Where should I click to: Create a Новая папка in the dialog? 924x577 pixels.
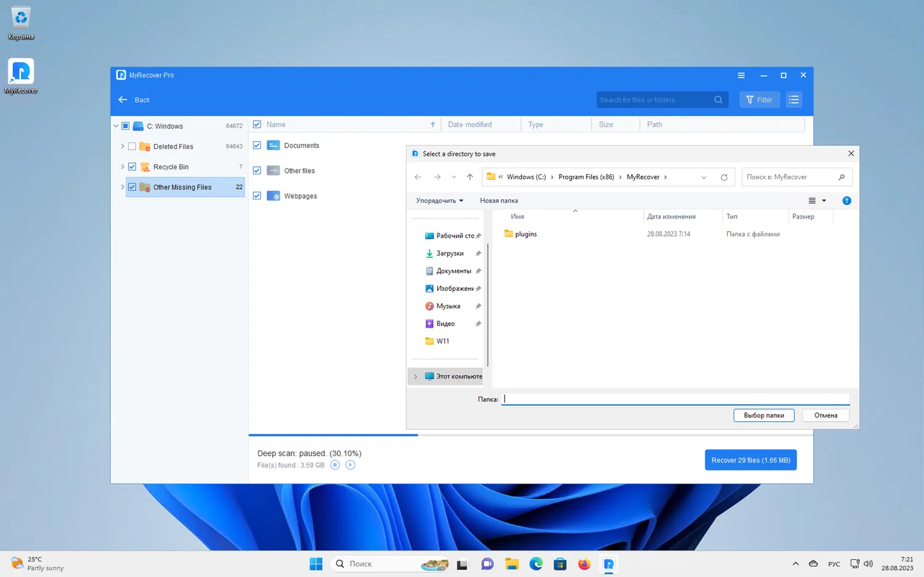click(x=498, y=200)
